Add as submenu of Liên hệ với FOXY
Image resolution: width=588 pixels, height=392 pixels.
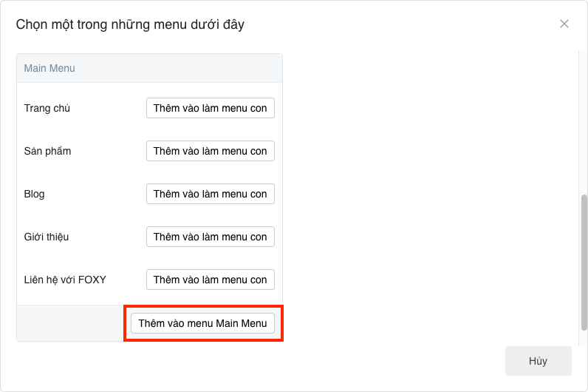click(x=210, y=280)
